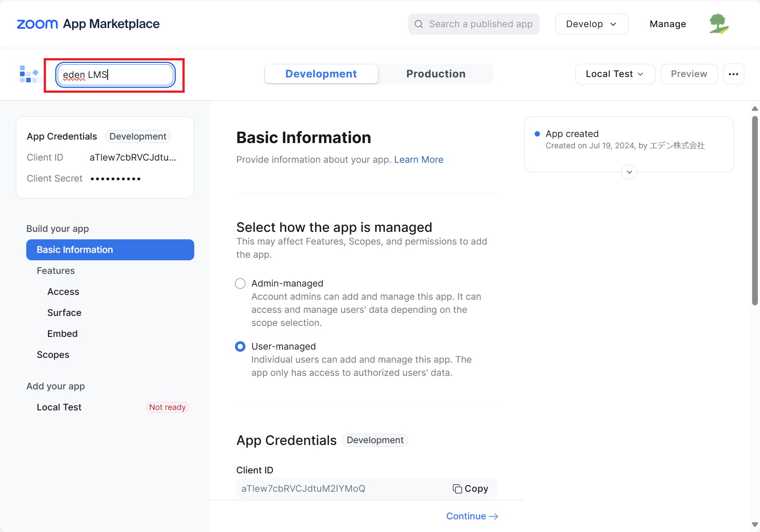Screen dimensions: 760x532
Task: Click the Not ready status badge
Action: point(168,407)
